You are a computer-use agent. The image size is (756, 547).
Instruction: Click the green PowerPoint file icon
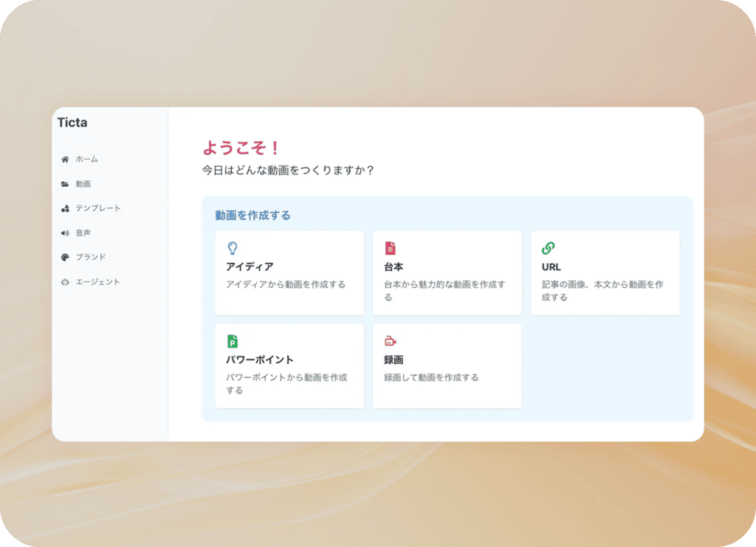tap(233, 341)
